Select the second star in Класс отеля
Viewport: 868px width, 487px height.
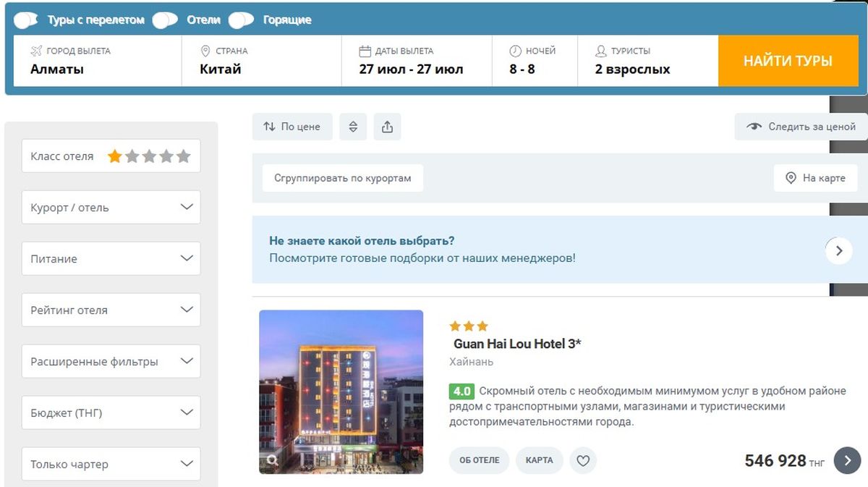132,156
